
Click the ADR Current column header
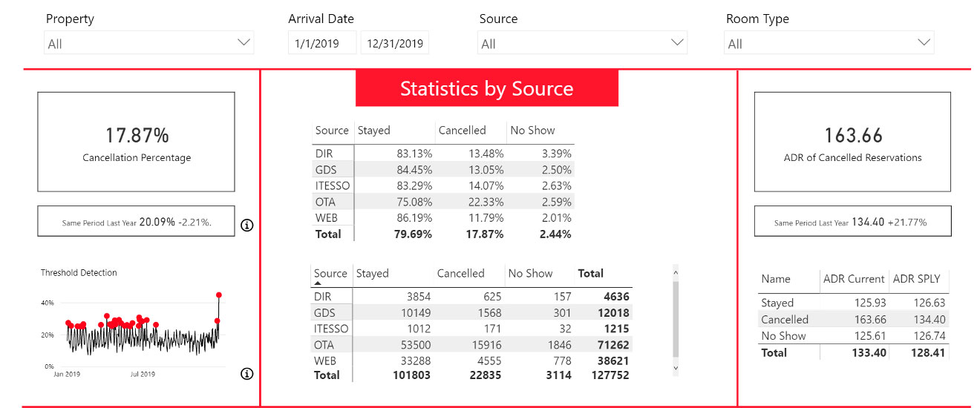tap(854, 279)
